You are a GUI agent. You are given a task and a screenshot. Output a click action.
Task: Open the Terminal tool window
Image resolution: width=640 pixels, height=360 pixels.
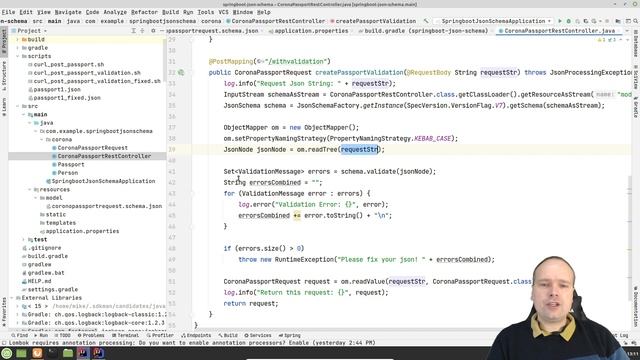pos(125,336)
